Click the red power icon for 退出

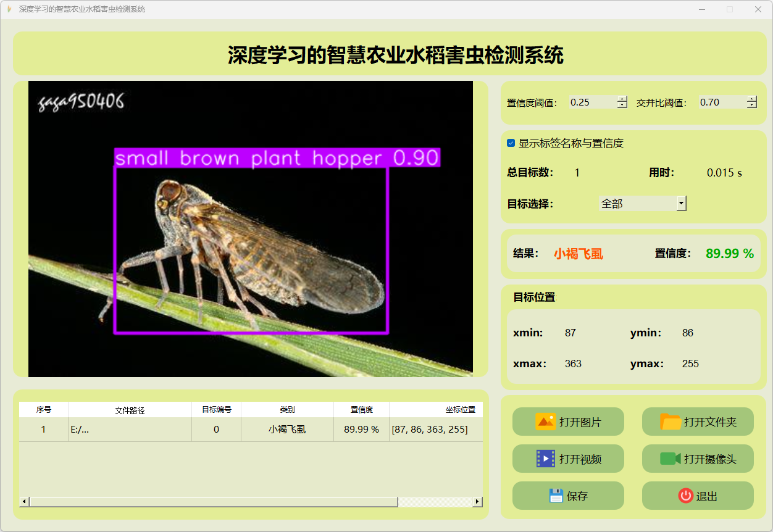[x=685, y=496]
